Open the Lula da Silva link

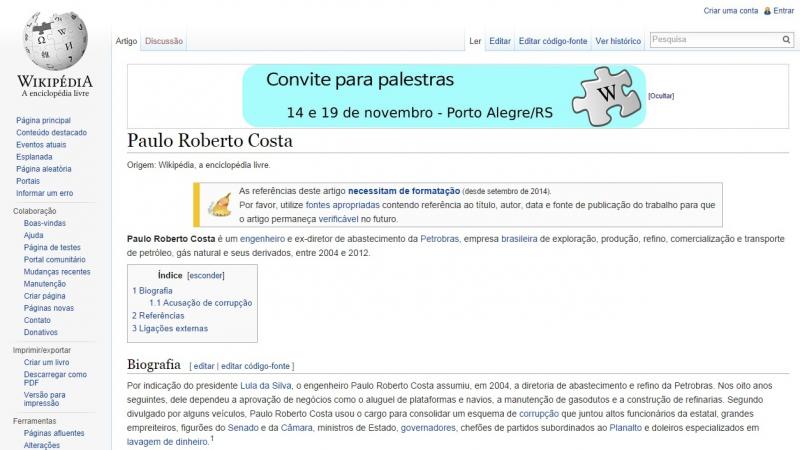(x=265, y=386)
